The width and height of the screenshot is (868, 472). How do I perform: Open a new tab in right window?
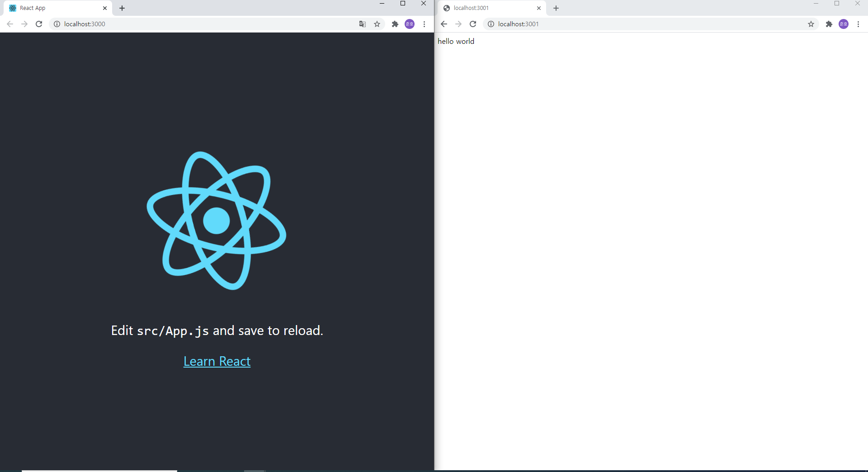[556, 8]
